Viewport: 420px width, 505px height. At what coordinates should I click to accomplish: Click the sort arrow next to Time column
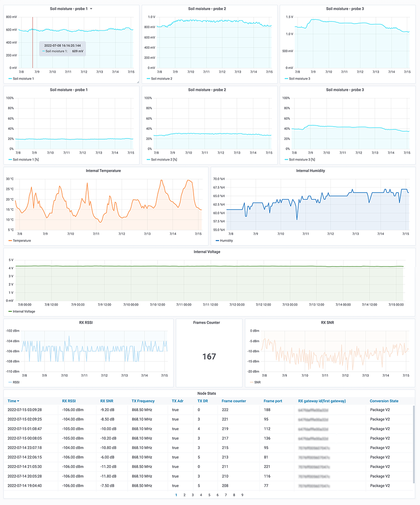tap(18, 401)
